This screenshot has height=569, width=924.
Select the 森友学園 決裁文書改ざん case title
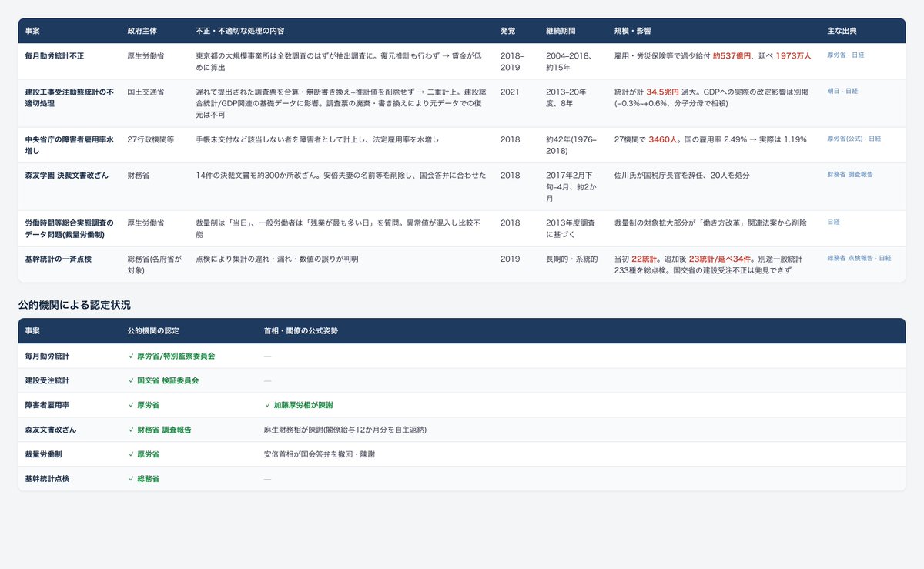[66, 175]
